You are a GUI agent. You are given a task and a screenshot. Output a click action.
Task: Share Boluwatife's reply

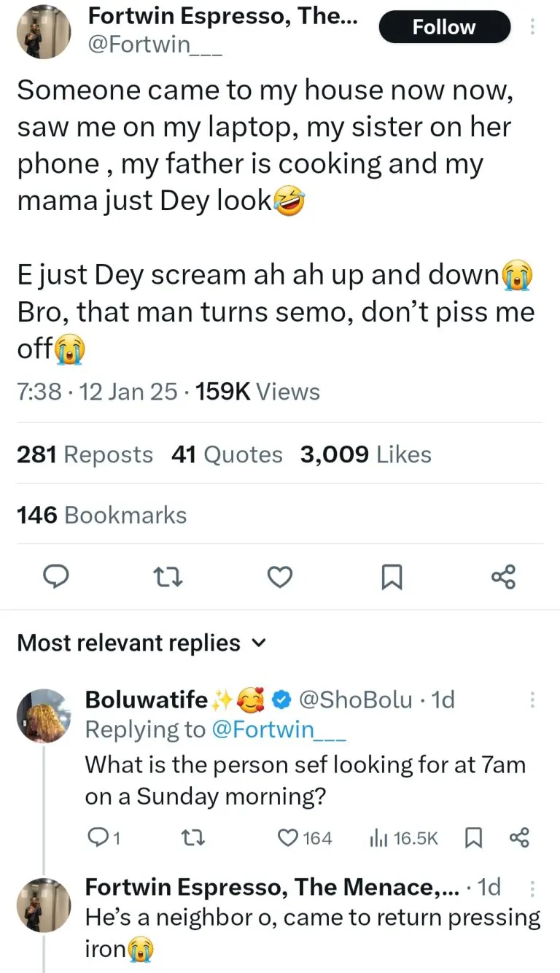click(518, 839)
